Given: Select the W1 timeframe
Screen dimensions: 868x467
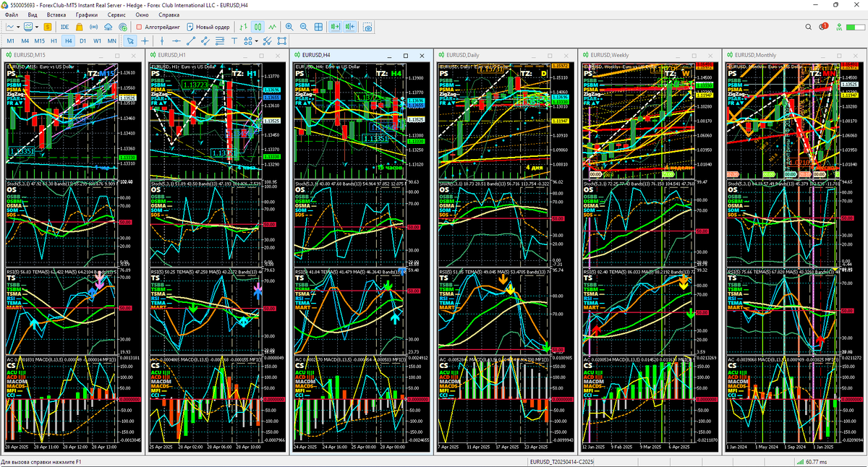Looking at the screenshot, I should 97,41.
